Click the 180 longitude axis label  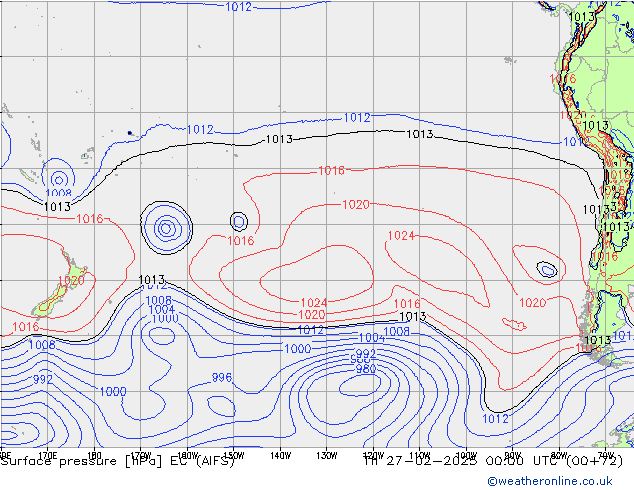tap(94, 454)
